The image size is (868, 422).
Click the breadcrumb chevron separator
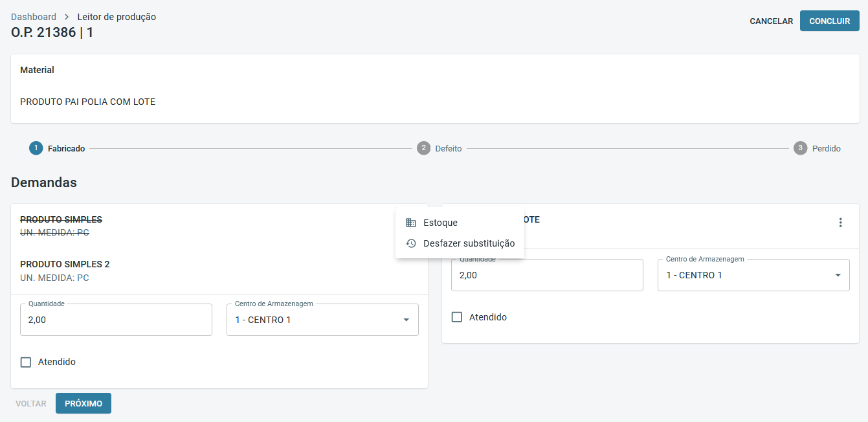pos(67,17)
